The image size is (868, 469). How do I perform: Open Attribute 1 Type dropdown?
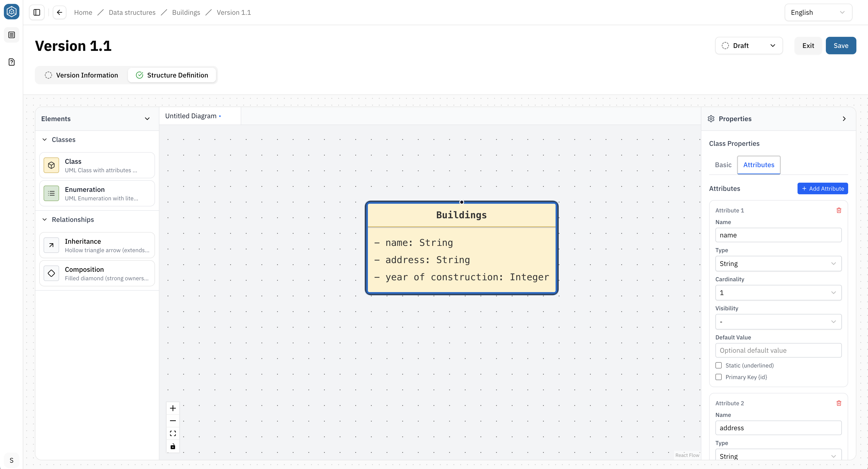778,264
